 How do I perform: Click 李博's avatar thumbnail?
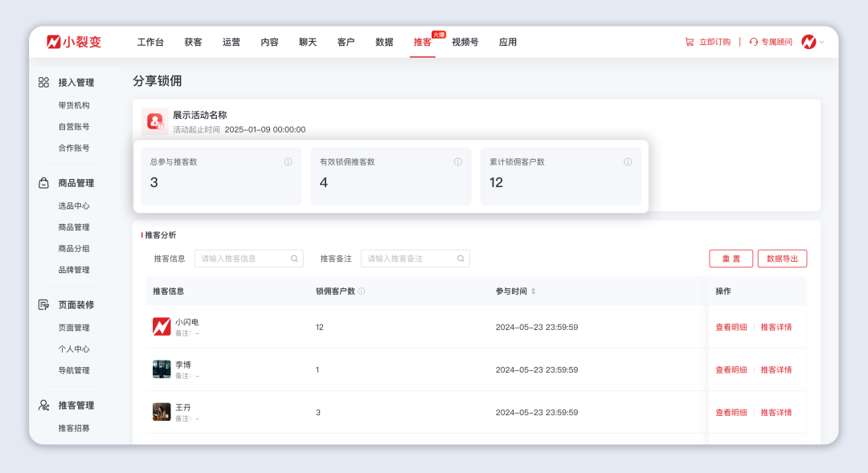162,369
